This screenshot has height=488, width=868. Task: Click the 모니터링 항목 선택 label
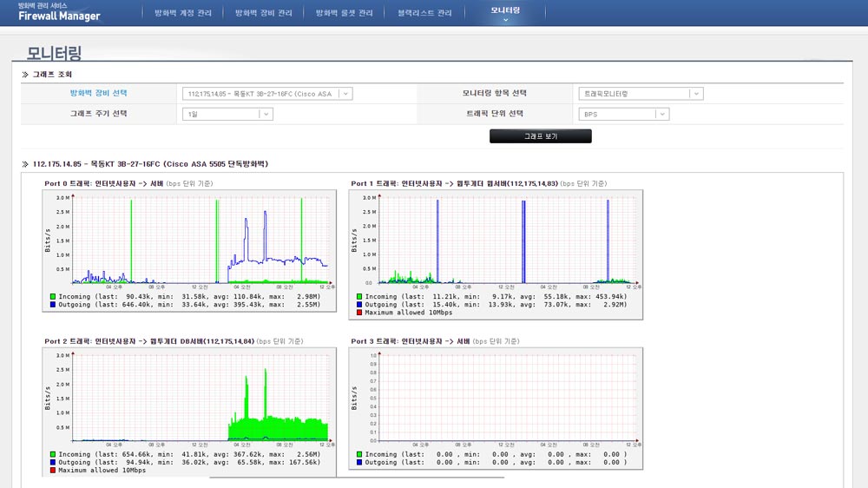pyautogui.click(x=495, y=93)
